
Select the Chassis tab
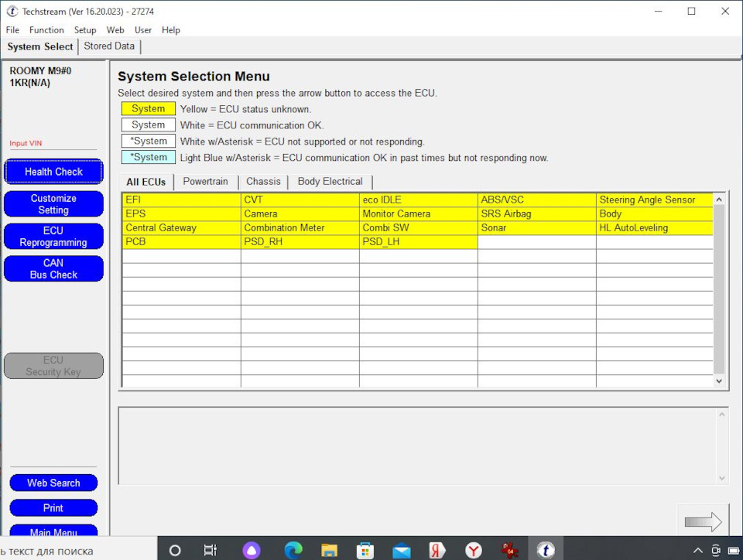263,181
